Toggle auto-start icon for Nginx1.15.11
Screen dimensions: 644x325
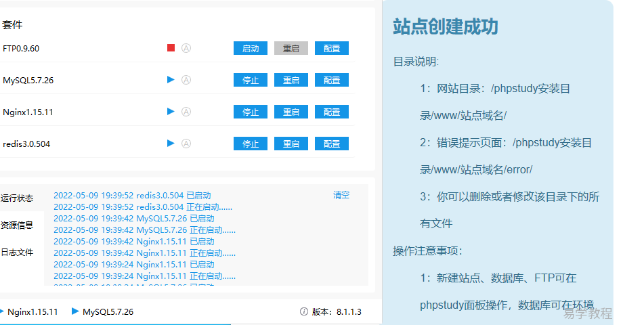186,112
